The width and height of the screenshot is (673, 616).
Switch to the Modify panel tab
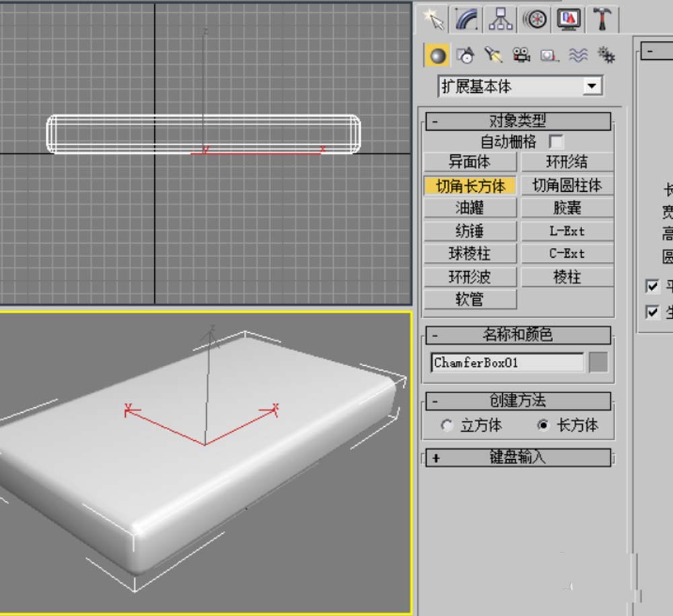[x=466, y=20]
